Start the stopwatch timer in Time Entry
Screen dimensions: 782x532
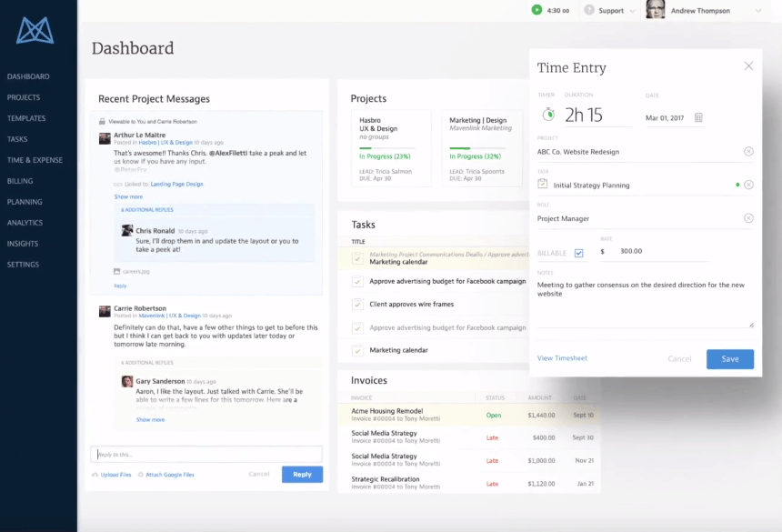[x=548, y=115]
